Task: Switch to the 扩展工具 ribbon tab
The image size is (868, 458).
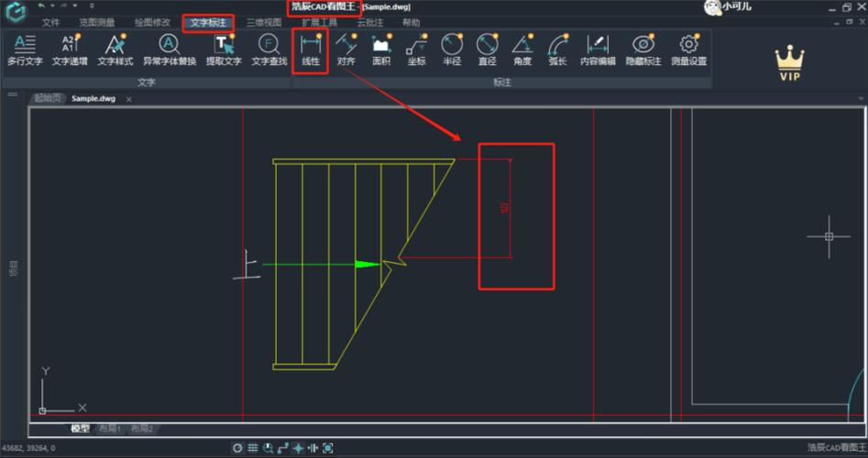Action: 319,23
